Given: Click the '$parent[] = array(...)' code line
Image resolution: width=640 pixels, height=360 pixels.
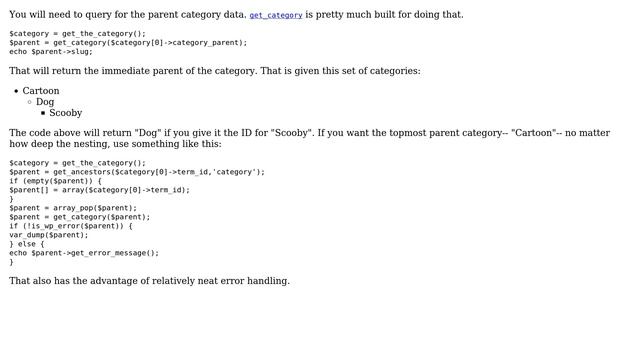Looking at the screenshot, I should 100,190.
